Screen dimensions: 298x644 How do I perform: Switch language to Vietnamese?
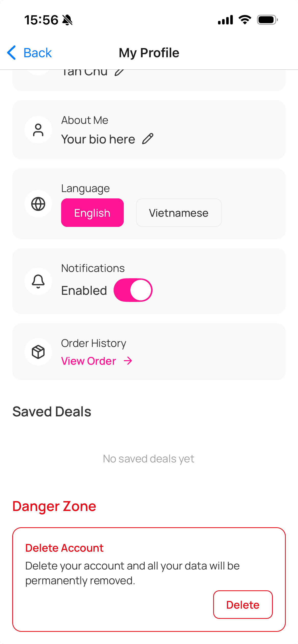(179, 213)
